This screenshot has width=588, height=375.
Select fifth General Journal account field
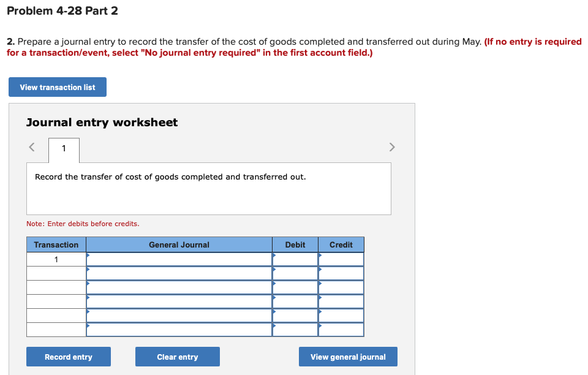point(179,316)
